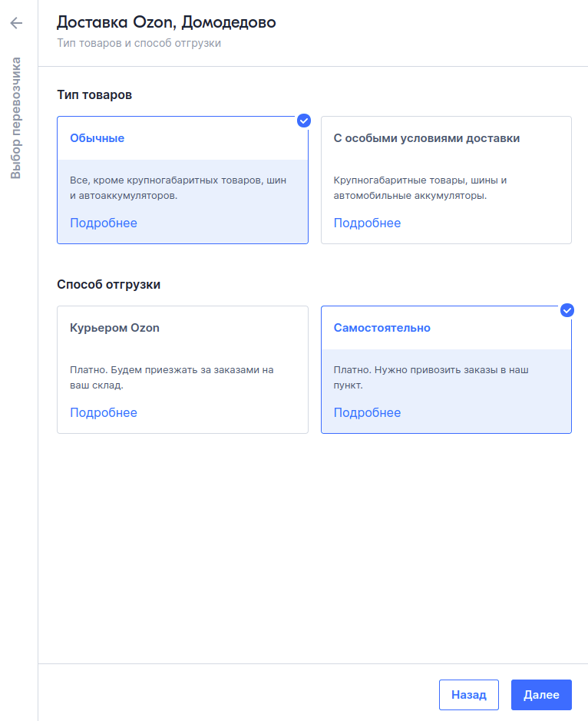Click the Выбор перевозчика vertical label
The height and width of the screenshot is (721, 588).
[x=16, y=117]
